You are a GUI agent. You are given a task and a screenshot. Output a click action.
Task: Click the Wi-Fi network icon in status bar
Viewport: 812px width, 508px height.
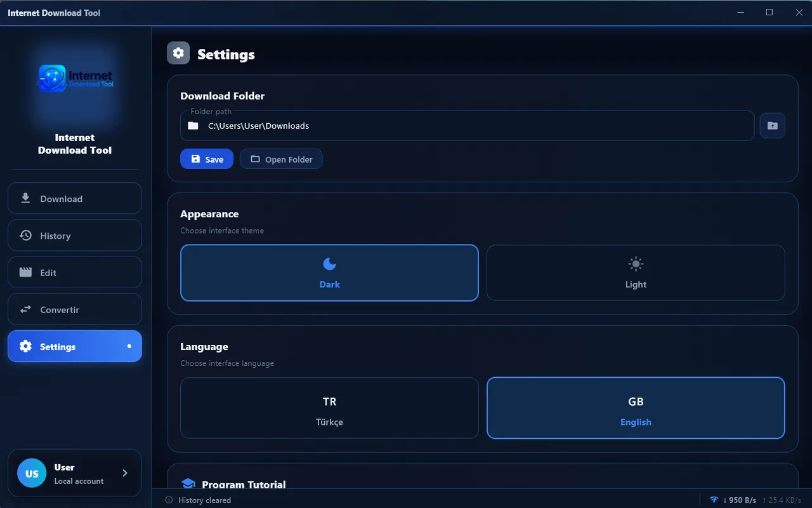pos(714,500)
